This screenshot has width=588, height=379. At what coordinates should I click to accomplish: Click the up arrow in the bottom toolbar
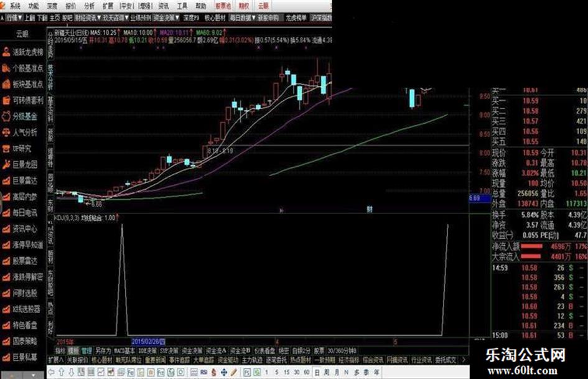[x=62, y=372]
